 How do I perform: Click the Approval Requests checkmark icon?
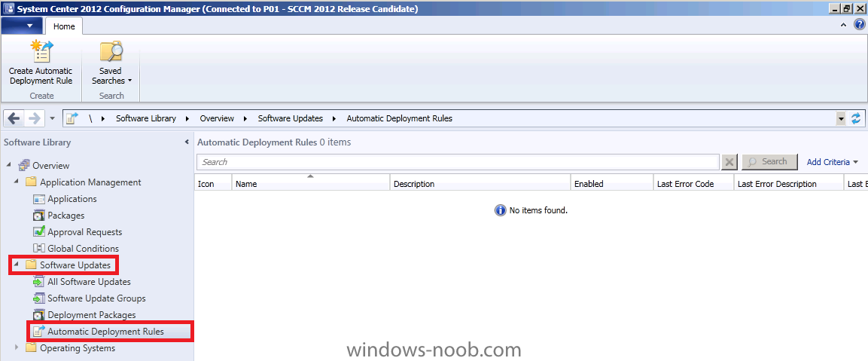click(x=38, y=232)
